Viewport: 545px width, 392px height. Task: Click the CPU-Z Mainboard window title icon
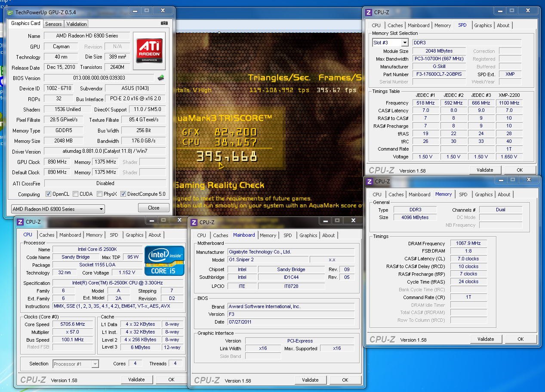[194, 222]
